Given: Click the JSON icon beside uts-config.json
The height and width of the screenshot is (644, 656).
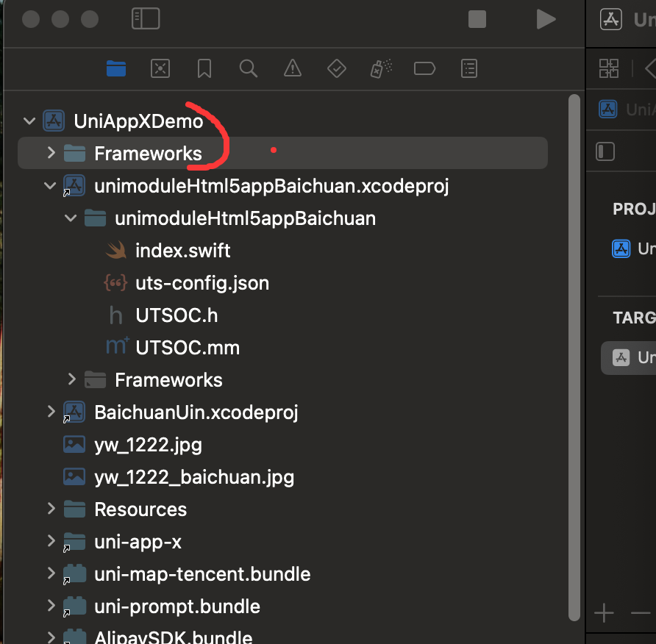Looking at the screenshot, I should [115, 283].
